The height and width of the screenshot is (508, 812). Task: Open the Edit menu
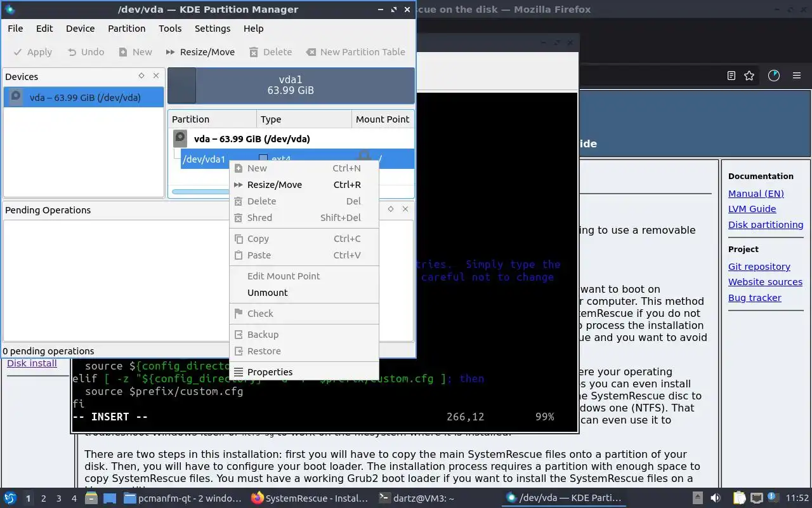44,29
